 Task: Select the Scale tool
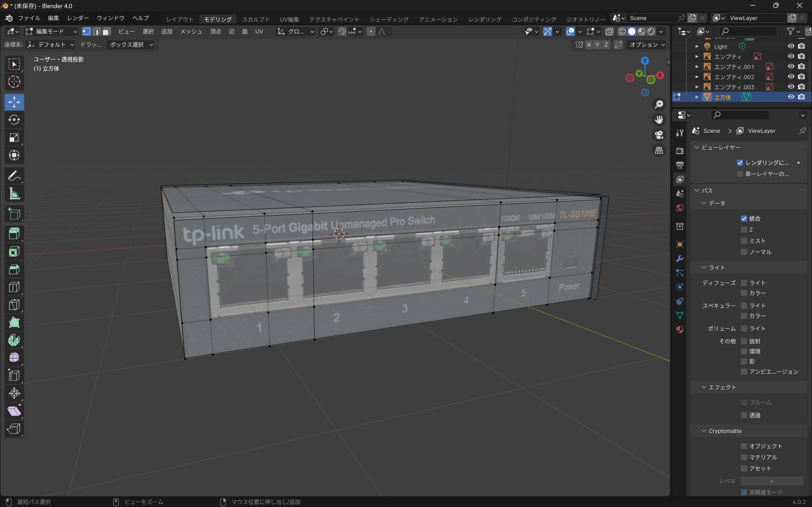coord(14,138)
